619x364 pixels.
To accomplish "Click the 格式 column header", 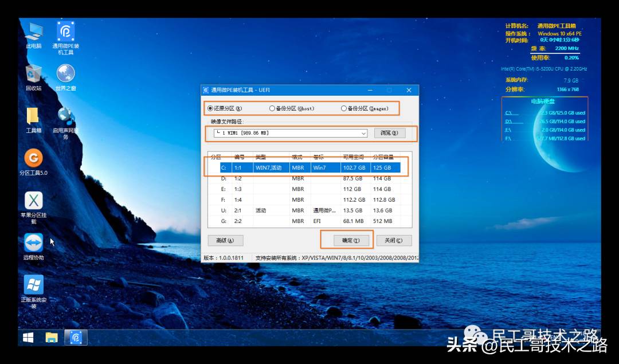I will click(297, 157).
